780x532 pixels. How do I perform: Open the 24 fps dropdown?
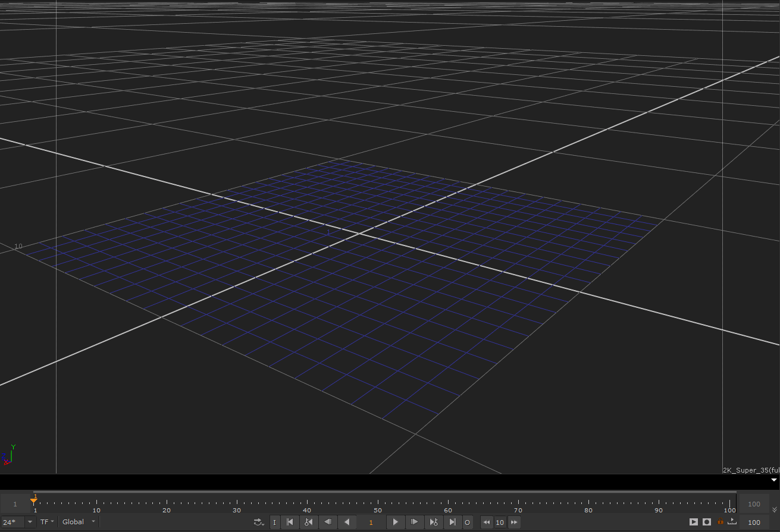pos(30,522)
